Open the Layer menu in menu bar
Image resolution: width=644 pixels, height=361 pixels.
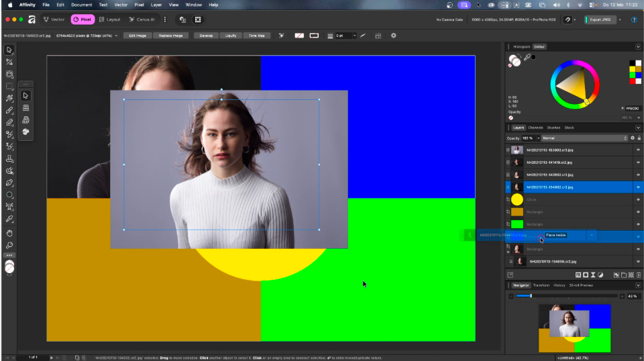click(x=156, y=5)
